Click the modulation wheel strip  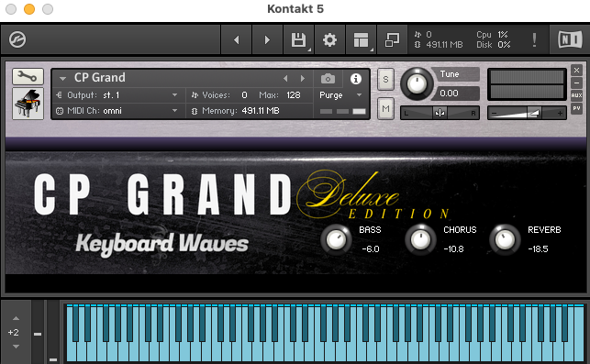(53, 332)
